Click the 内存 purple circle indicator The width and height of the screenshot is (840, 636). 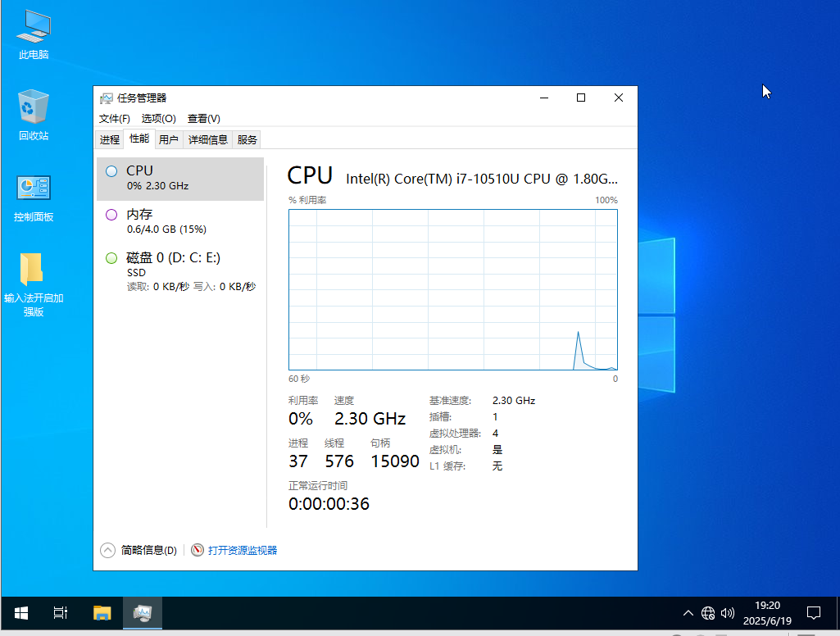(x=111, y=215)
